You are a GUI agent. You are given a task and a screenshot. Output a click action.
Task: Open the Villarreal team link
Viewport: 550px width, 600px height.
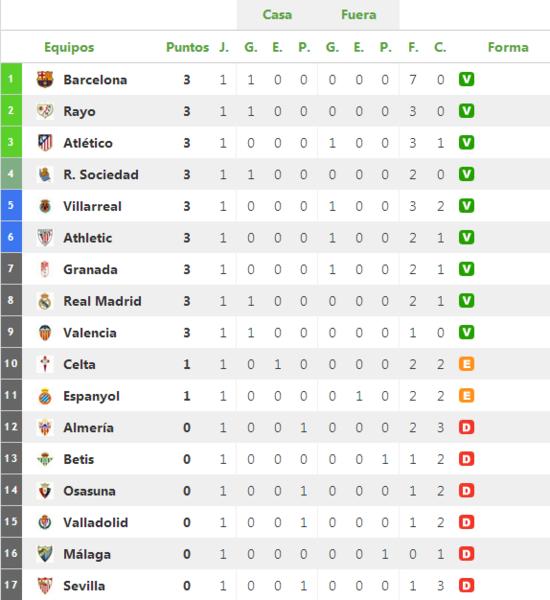(x=92, y=206)
